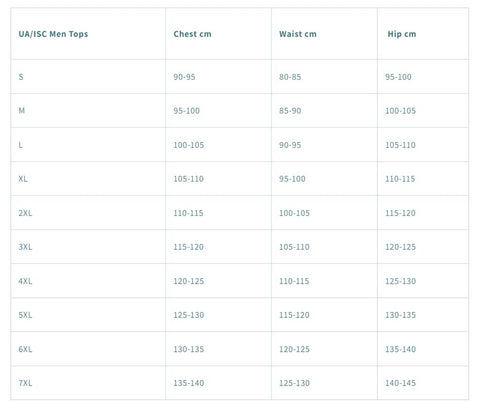Screen dimensions: 480x409
Task: Click waist value 85-90 for size M
Action: click(x=290, y=111)
